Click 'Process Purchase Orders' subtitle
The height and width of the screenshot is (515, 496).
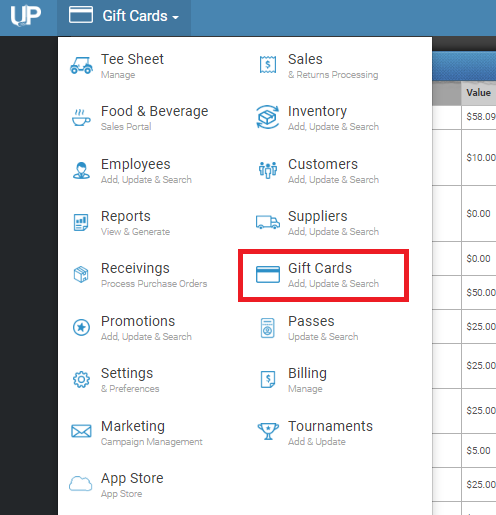click(x=154, y=284)
